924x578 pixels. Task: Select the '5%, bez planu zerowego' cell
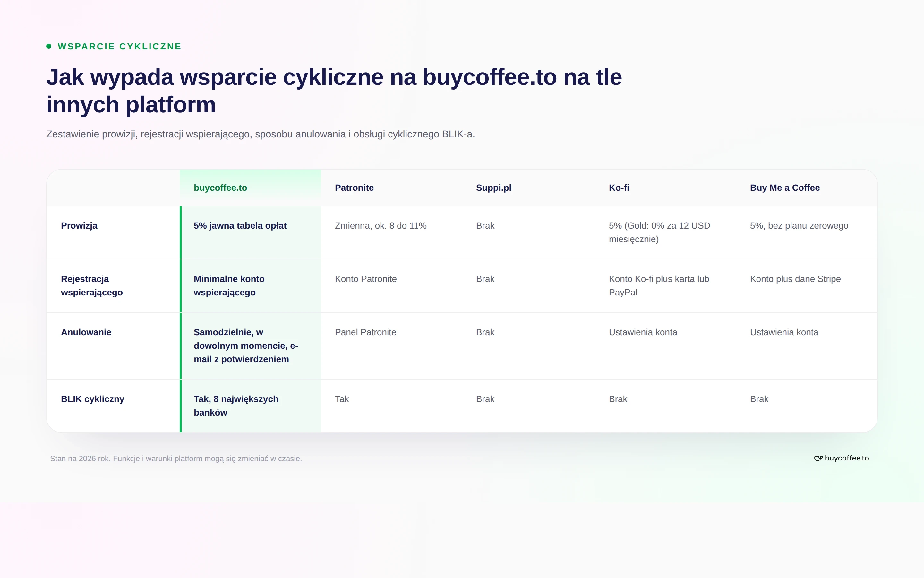coord(799,225)
